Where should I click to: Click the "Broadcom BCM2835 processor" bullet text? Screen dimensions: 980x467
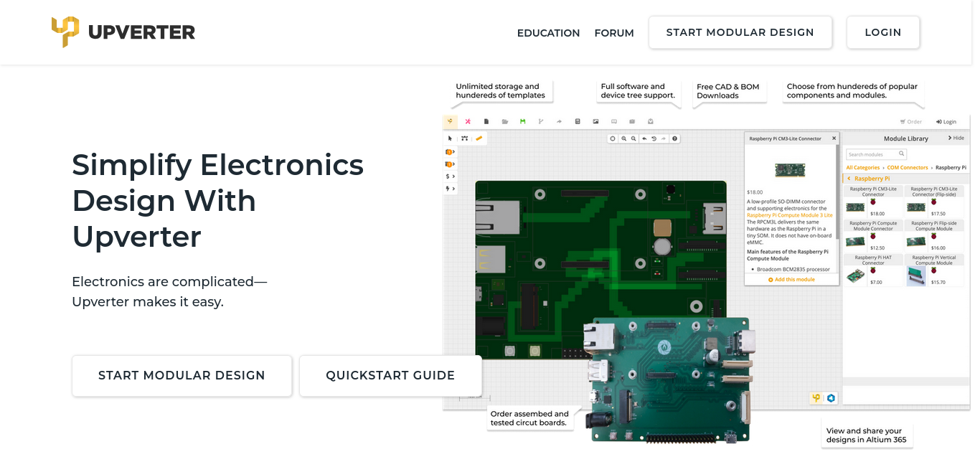pos(792,269)
